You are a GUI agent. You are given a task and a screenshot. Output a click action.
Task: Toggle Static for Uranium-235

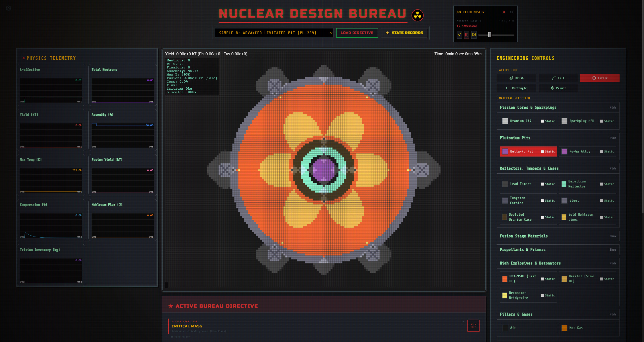tap(543, 121)
